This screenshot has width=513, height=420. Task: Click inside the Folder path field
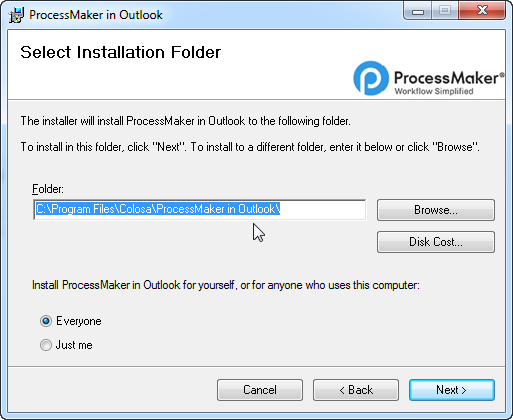[x=199, y=210]
